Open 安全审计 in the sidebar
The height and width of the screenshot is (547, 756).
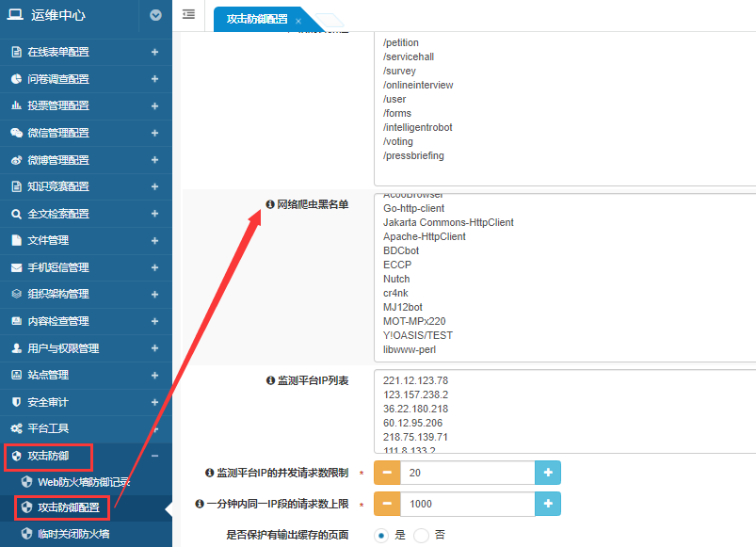tap(47, 402)
